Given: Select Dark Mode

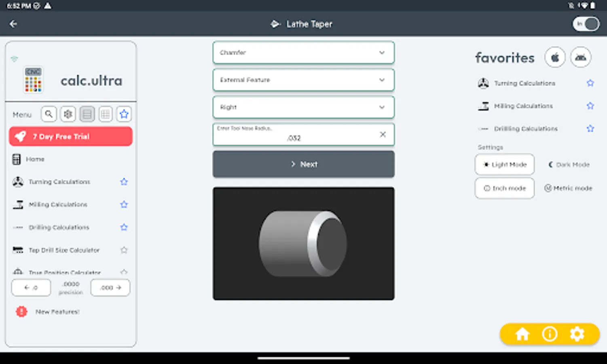Looking at the screenshot, I should point(569,165).
